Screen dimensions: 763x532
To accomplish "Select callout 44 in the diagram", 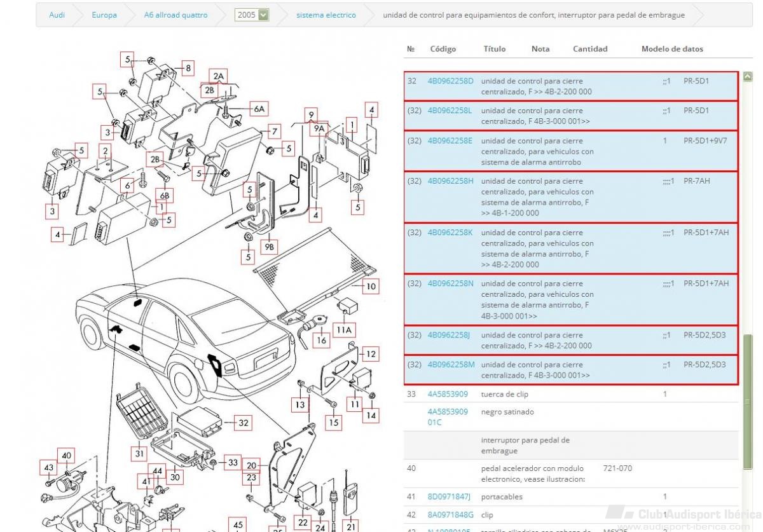I will click(x=156, y=470).
